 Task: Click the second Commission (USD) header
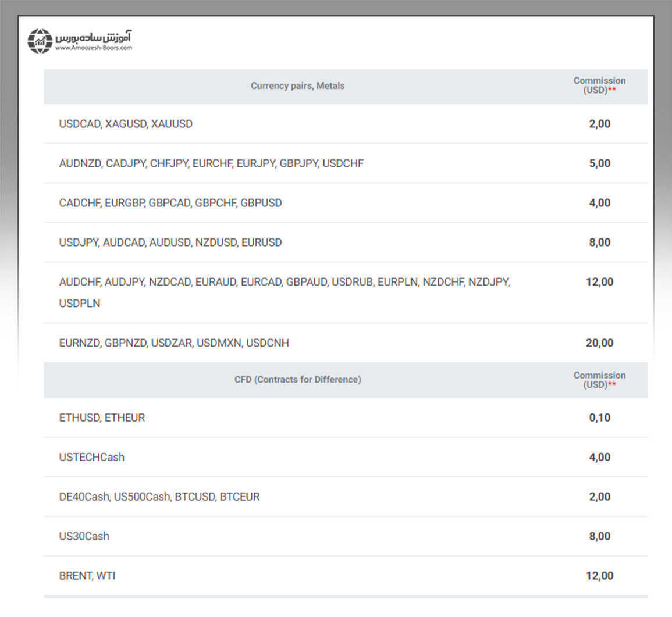[x=599, y=380]
